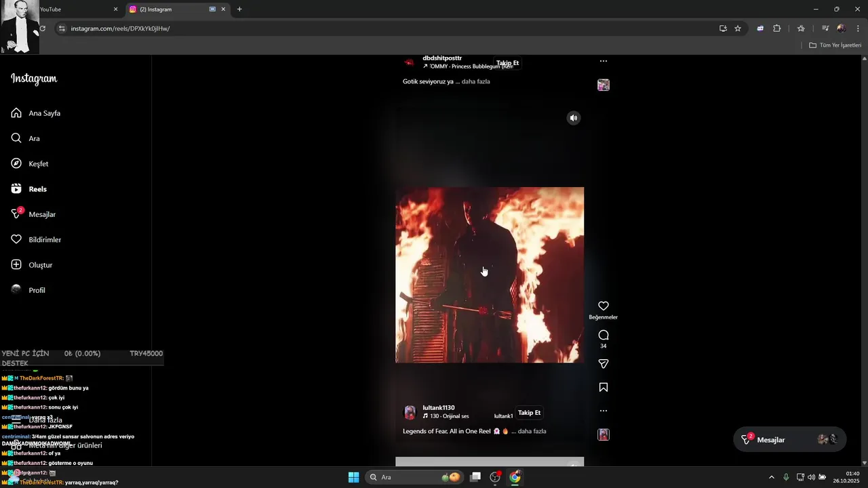Reload the page in Chrome
Viewport: 868px width, 488px height.
pos(43,28)
